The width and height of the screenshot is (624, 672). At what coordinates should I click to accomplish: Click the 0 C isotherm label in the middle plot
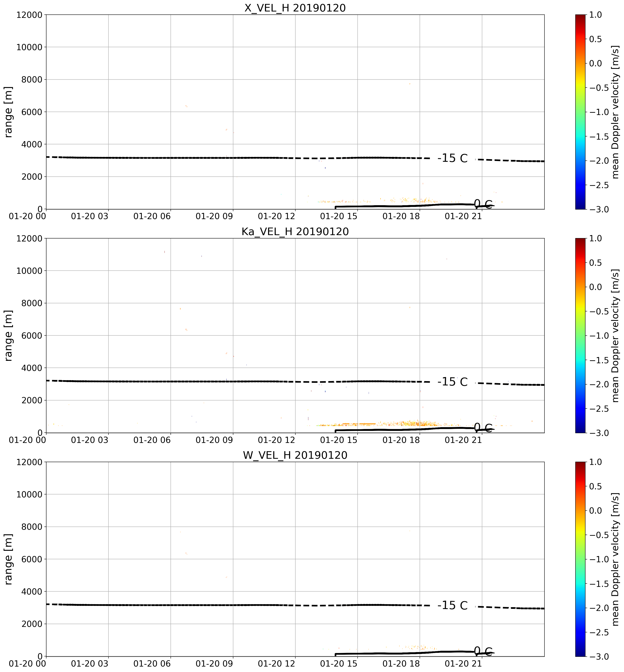coord(483,428)
